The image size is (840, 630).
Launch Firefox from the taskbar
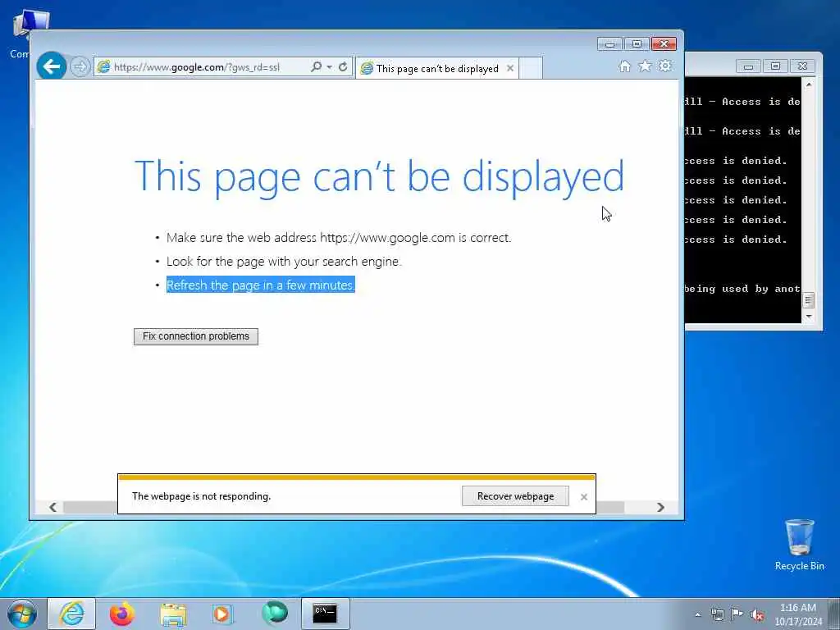pos(122,614)
